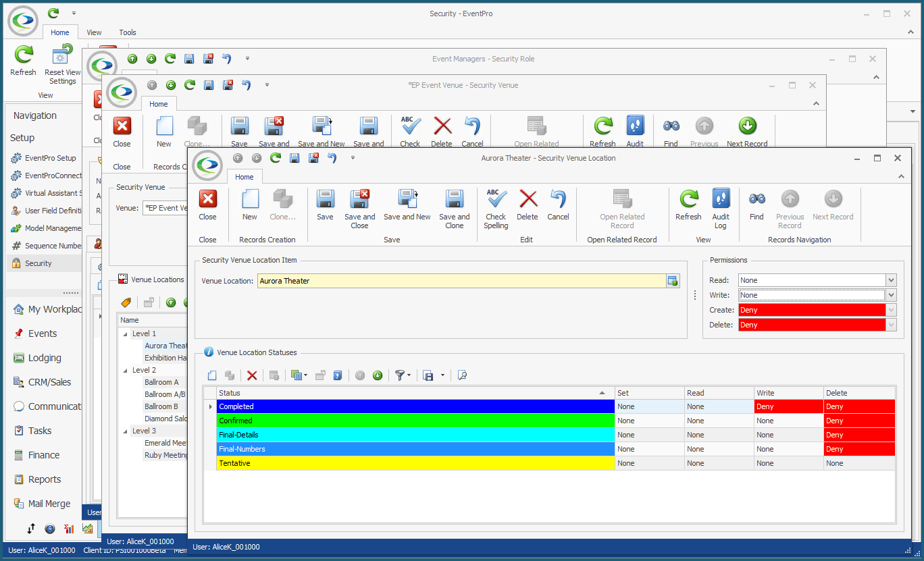Switch to Tools tab in main EventPro window
This screenshot has height=561, width=924.
(x=128, y=32)
